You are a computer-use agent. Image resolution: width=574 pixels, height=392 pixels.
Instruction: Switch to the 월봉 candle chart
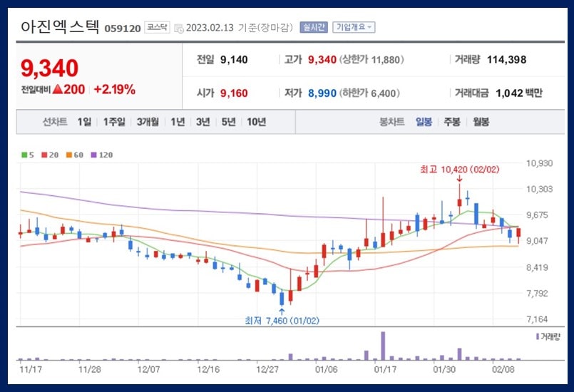[x=481, y=122]
